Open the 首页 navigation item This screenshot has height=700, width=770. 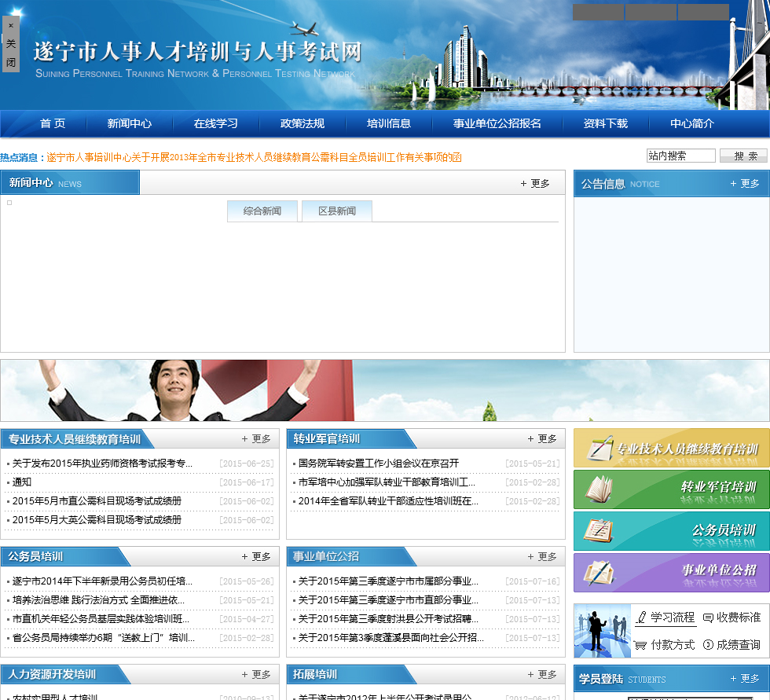pos(53,123)
